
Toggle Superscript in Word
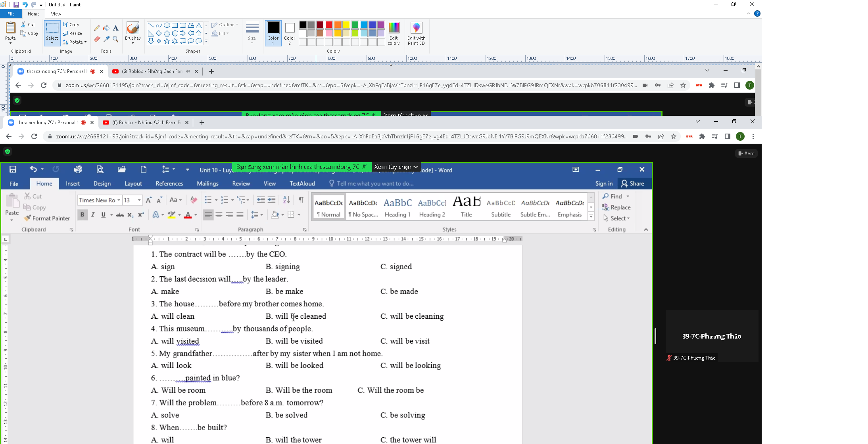[x=141, y=214]
